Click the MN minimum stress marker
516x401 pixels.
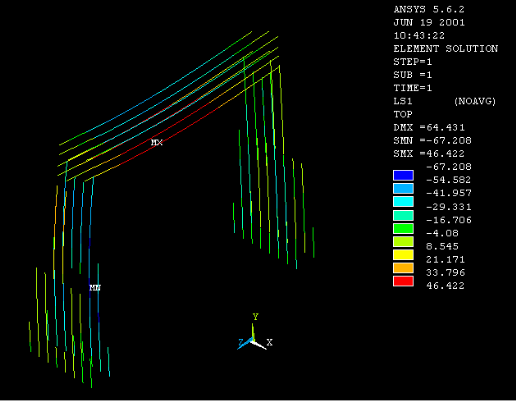point(95,287)
